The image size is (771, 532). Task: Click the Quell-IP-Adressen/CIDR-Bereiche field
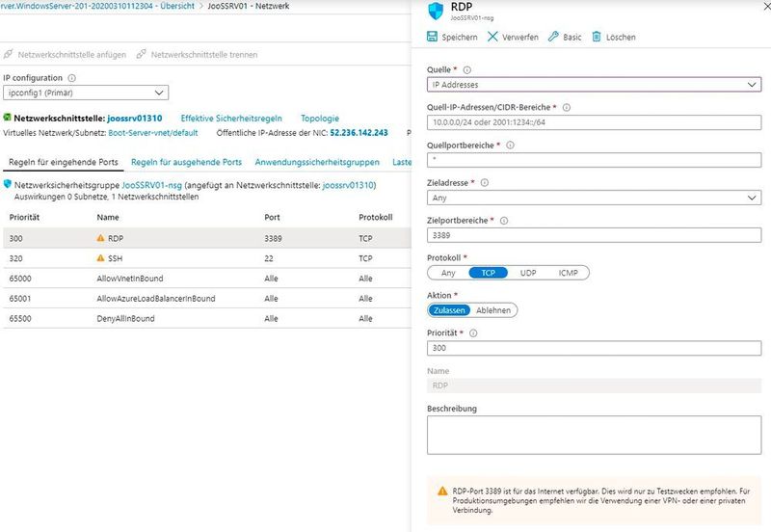594,122
